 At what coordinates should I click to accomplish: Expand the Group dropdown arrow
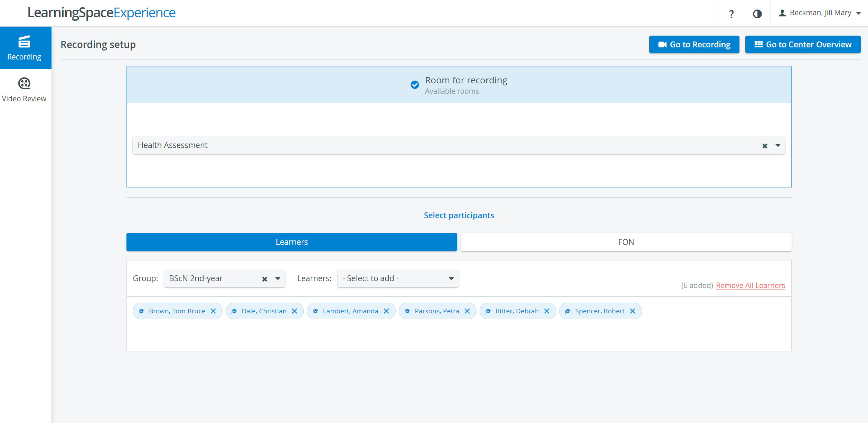[278, 278]
